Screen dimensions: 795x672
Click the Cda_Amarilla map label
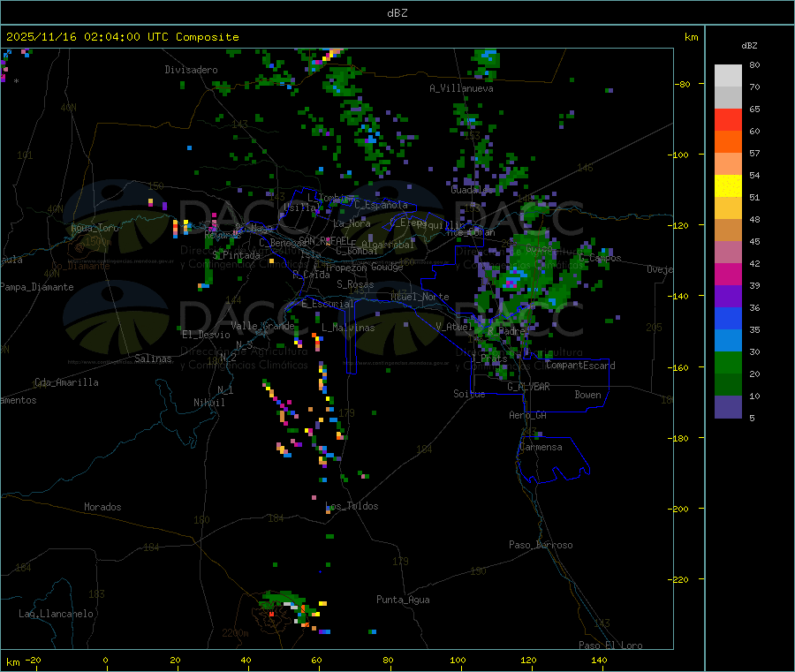tap(66, 382)
